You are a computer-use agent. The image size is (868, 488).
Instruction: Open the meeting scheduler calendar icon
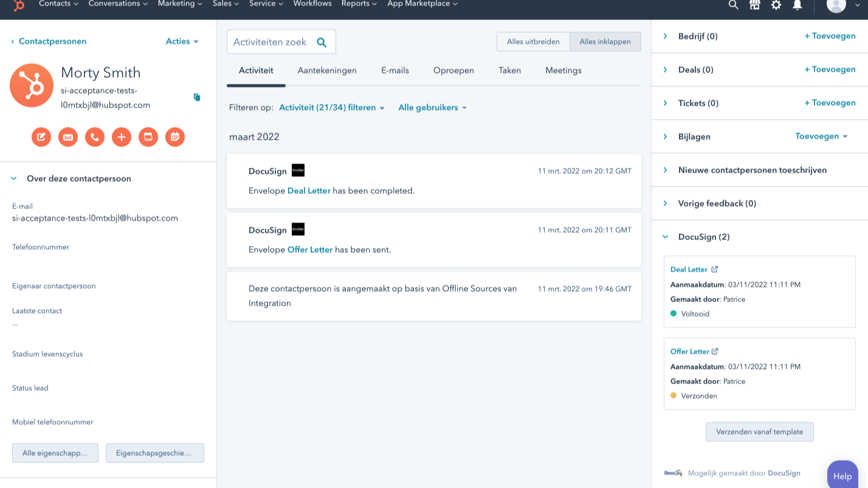click(x=175, y=137)
